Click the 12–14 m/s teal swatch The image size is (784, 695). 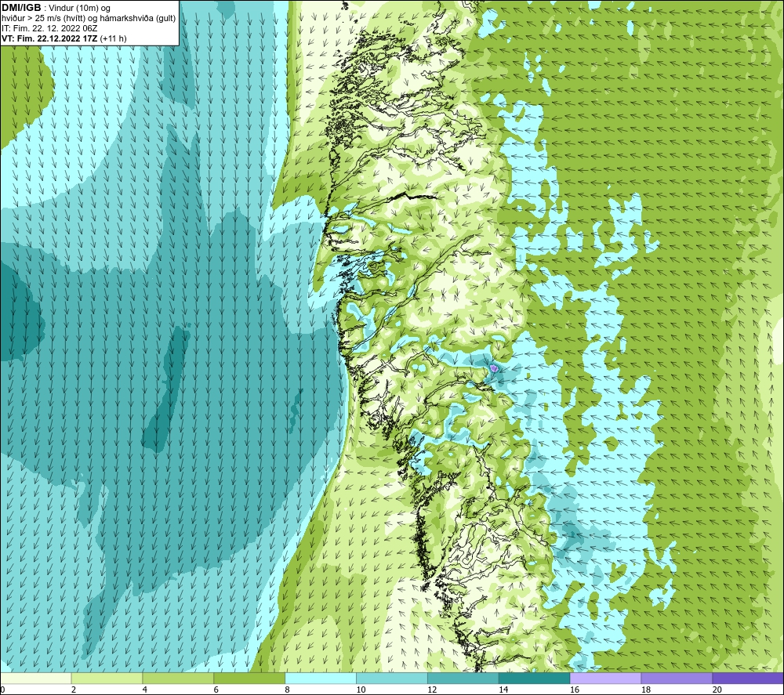tap(463, 678)
